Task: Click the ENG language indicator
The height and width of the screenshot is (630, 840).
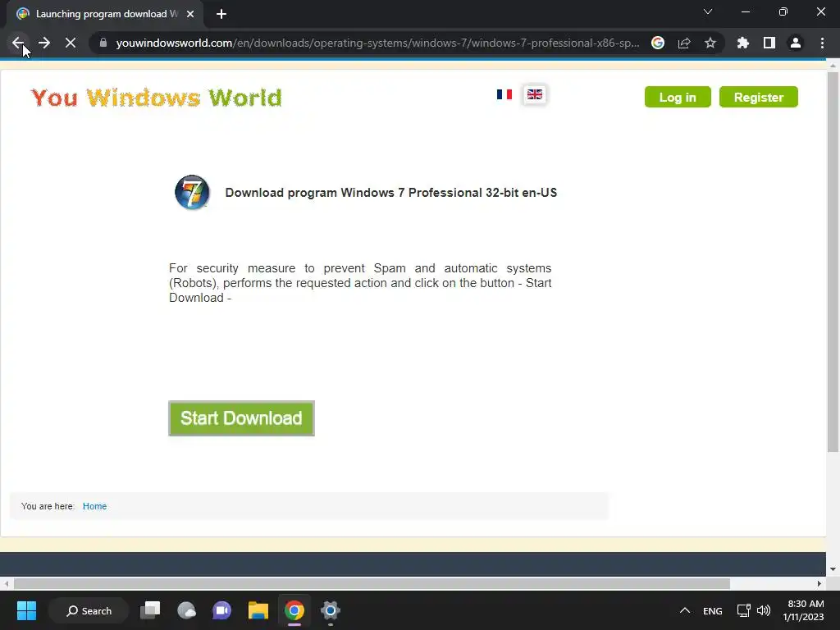Action: [713, 610]
